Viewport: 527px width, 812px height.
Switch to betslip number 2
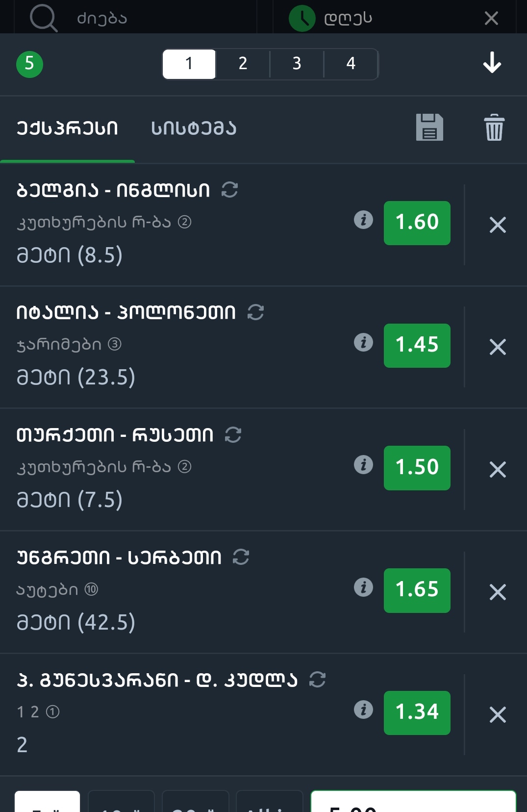(x=243, y=64)
